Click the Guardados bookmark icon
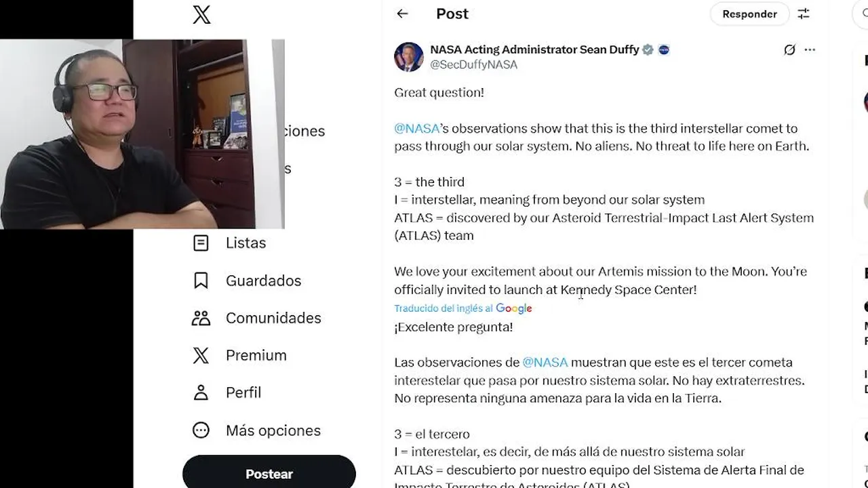Image resolution: width=868 pixels, height=488 pixels. coord(201,281)
